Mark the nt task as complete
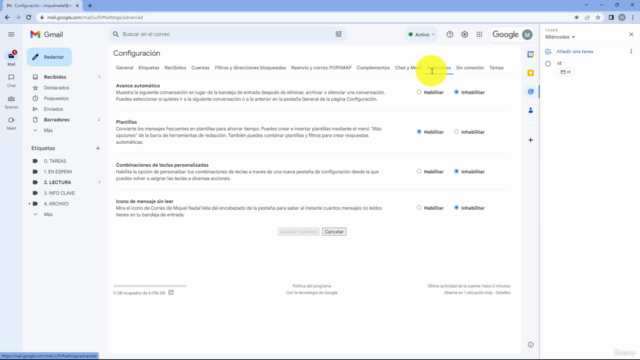The image size is (640, 360). [548, 64]
